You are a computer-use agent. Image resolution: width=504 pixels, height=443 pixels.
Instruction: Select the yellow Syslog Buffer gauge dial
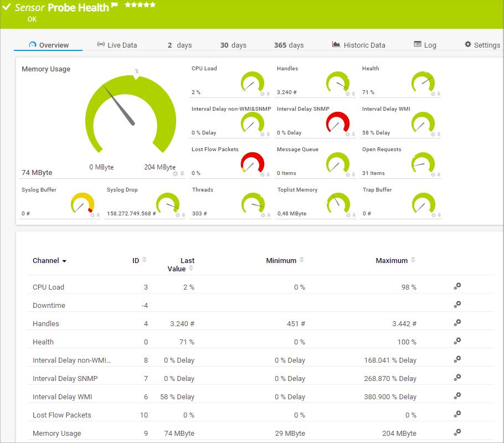(x=83, y=203)
